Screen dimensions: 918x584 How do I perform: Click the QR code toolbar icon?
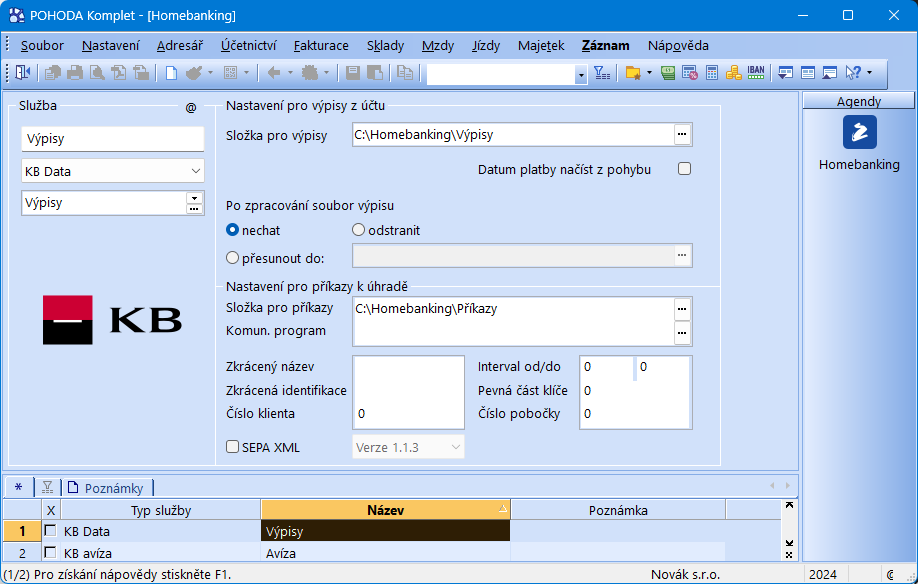coord(230,73)
